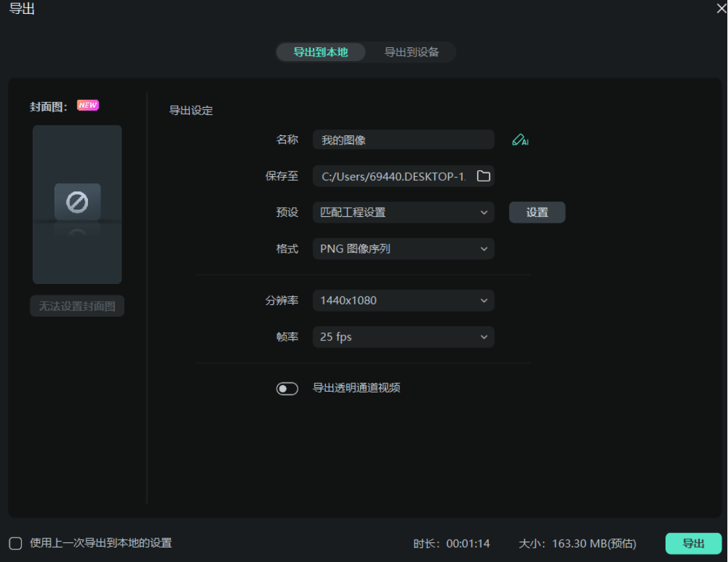
Task: Click the save path field showing C:/Users
Action: [394, 176]
